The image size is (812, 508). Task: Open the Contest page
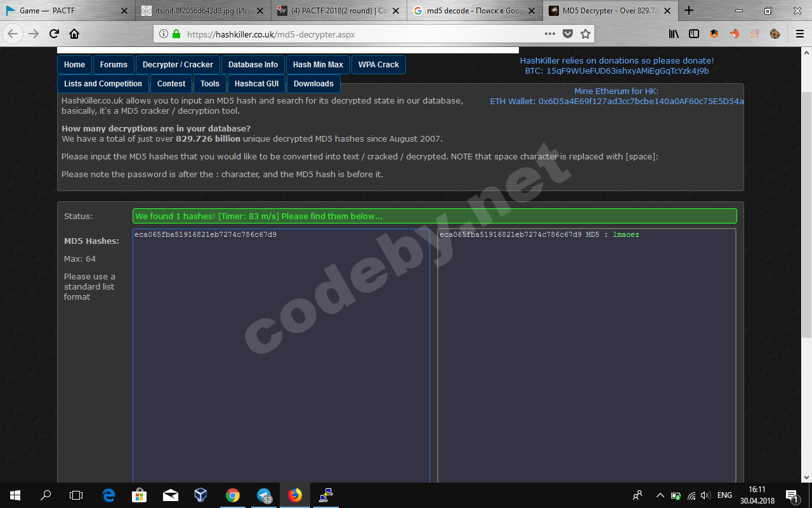171,84
